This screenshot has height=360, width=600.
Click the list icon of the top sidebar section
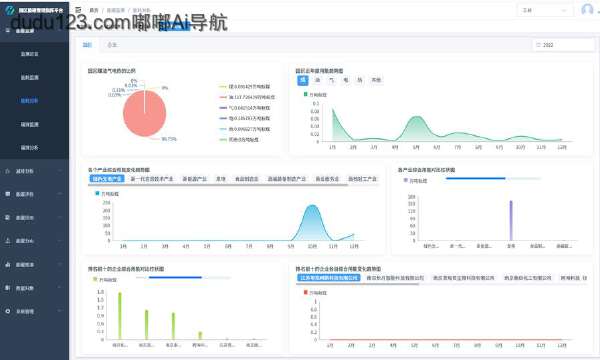point(8,30)
